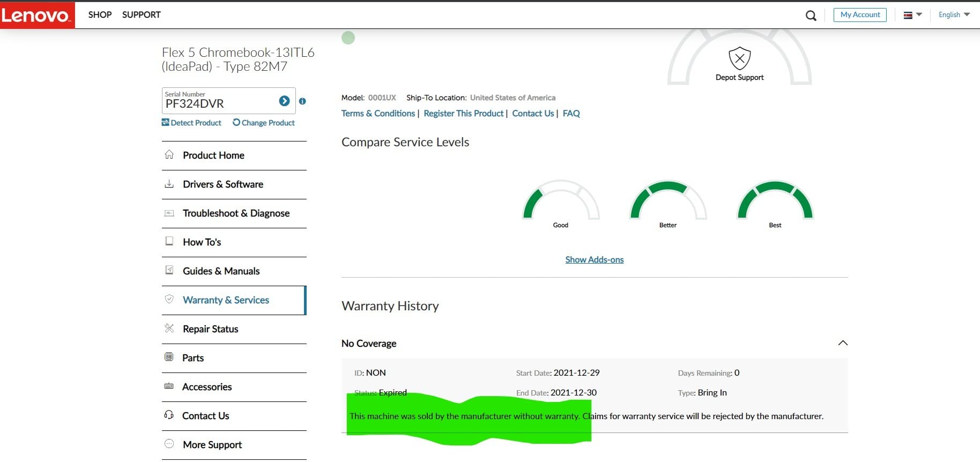The image size is (980, 462).
Task: Open Terms & Conditions link
Action: [x=378, y=113]
